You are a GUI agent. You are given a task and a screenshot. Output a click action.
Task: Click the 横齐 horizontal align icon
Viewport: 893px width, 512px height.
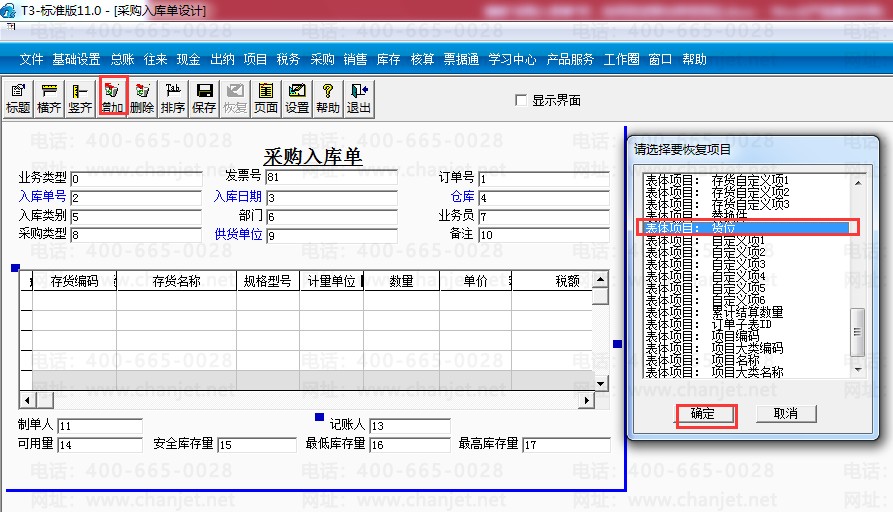click(x=49, y=98)
